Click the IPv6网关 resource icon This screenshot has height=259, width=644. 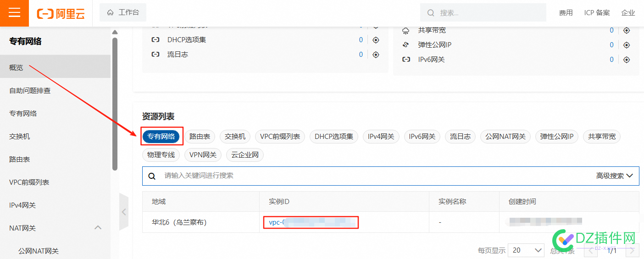tap(406, 60)
